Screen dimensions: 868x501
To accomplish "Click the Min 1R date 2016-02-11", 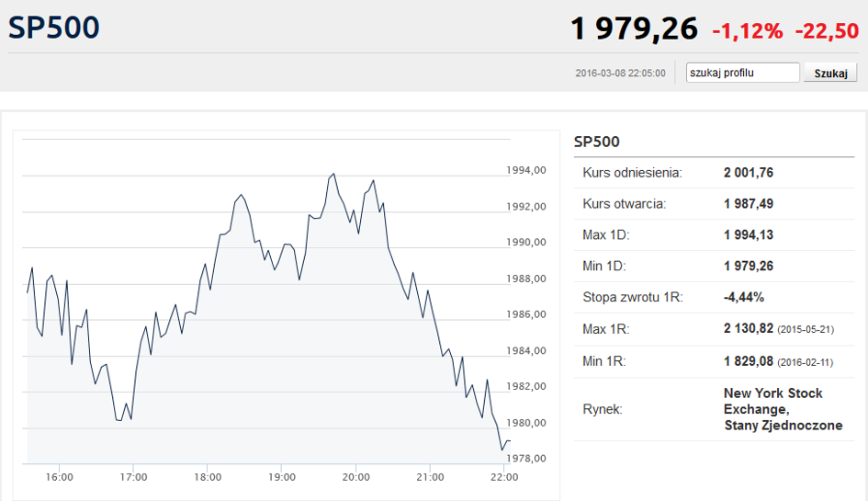I will pos(806,361).
